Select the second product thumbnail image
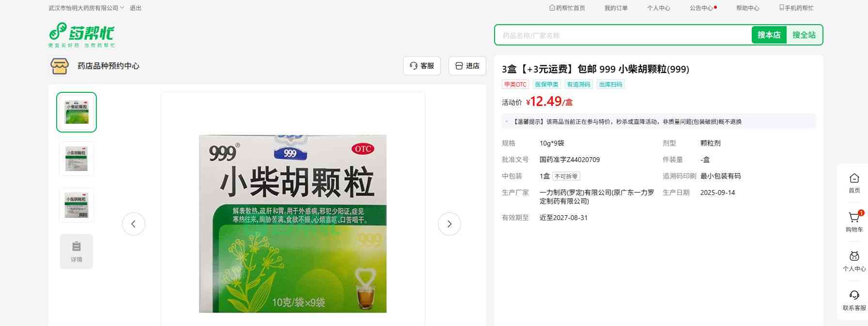Viewport: 868px width, 326px height. pos(77,159)
